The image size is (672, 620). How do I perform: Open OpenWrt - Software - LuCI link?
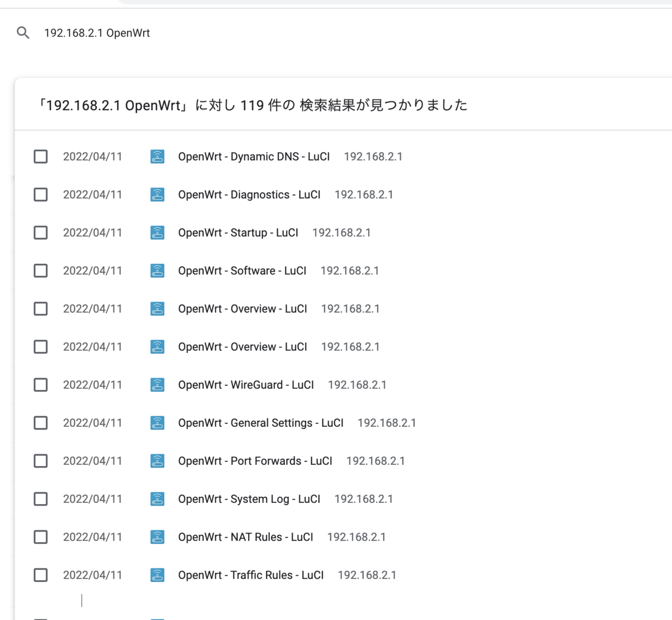(x=242, y=271)
